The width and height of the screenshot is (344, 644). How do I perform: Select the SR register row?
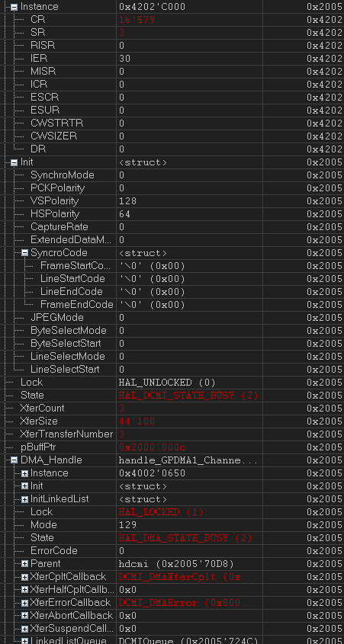click(172, 33)
